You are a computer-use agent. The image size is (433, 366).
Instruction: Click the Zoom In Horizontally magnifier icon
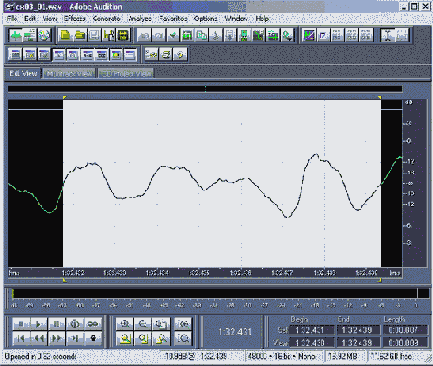125,324
